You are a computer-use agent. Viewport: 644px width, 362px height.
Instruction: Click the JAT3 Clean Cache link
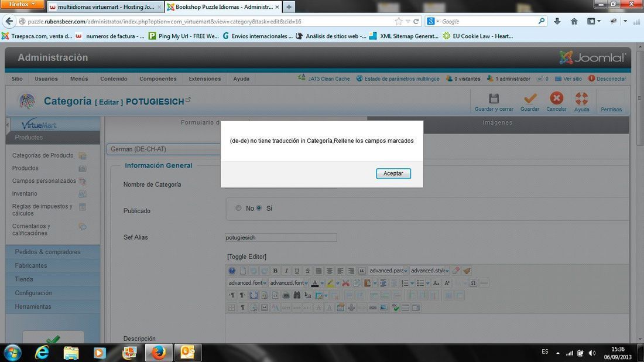324,78
